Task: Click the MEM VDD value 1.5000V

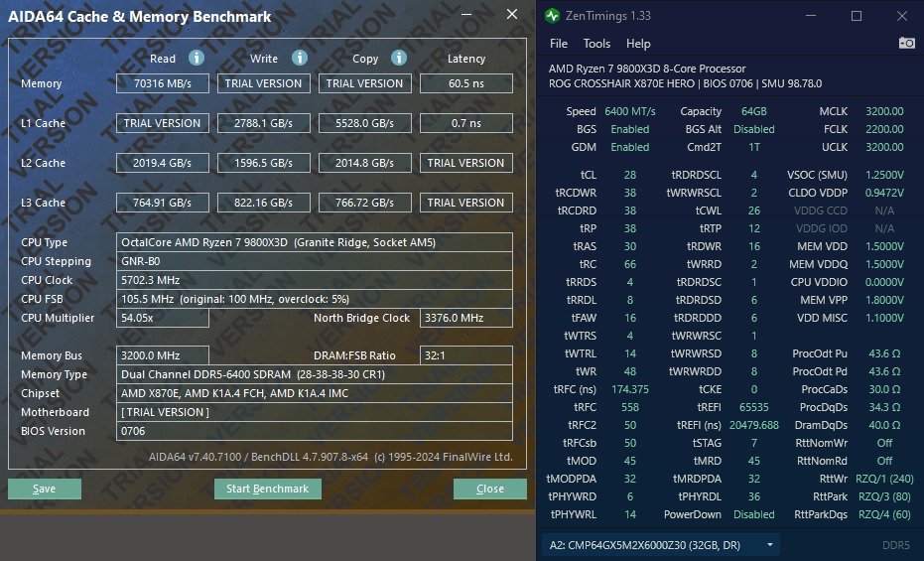Action: [x=884, y=246]
